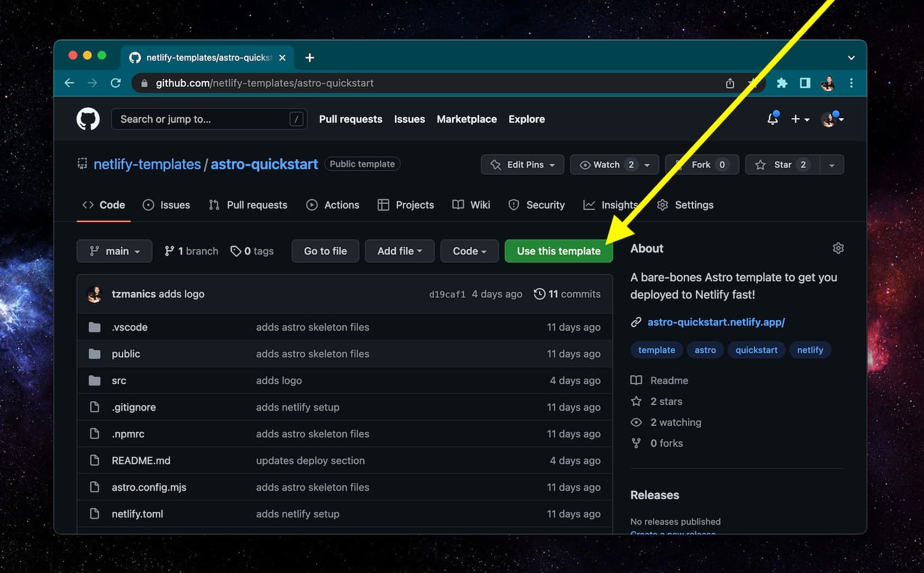Open the astro.config.mjs file
This screenshot has height=573, width=924.
pos(149,487)
